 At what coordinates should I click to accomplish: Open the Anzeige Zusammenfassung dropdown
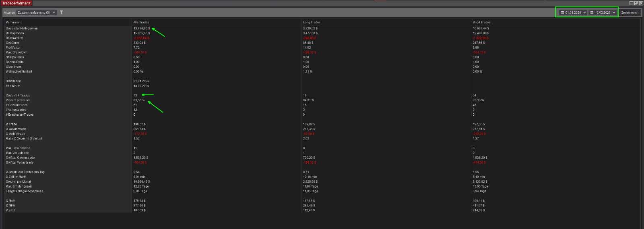pyautogui.click(x=36, y=12)
